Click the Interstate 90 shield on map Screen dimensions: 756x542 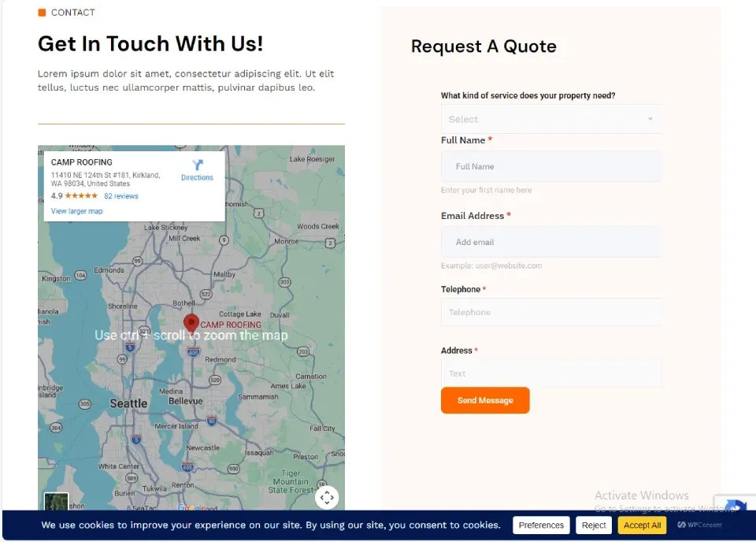click(211, 421)
